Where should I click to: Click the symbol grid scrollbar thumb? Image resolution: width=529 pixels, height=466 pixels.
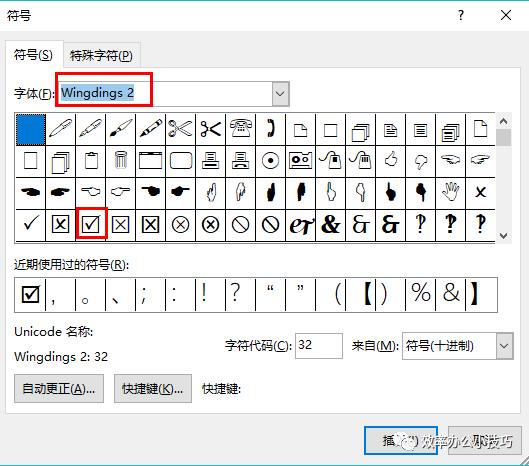503,138
